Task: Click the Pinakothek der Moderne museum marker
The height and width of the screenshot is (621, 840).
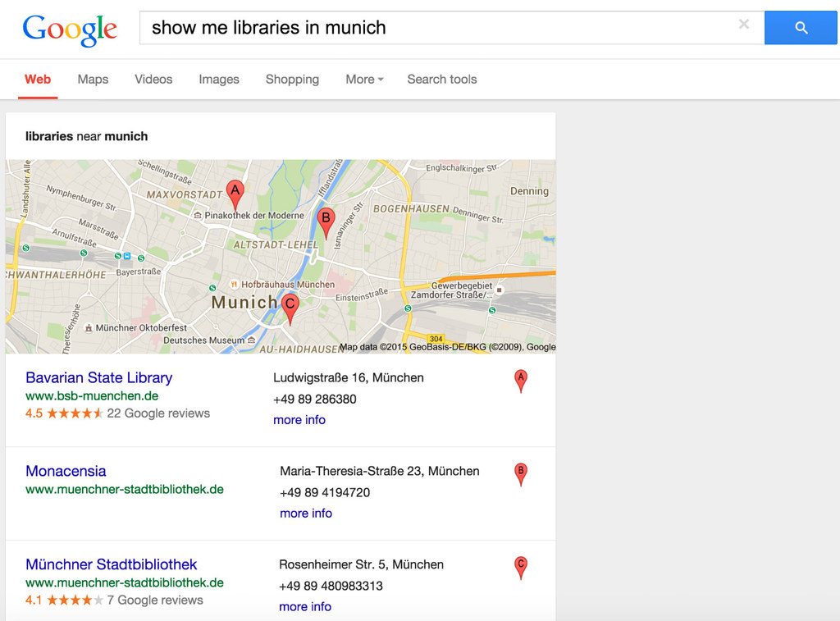Action: [198, 216]
